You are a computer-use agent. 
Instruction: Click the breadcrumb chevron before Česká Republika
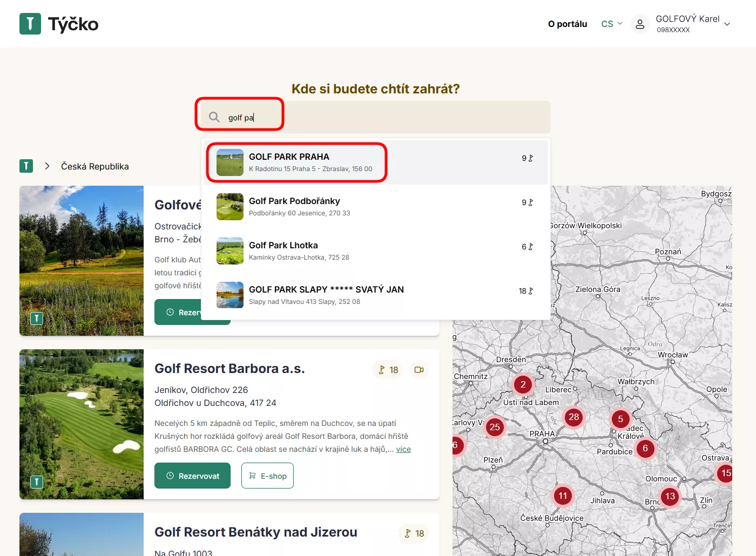click(48, 166)
